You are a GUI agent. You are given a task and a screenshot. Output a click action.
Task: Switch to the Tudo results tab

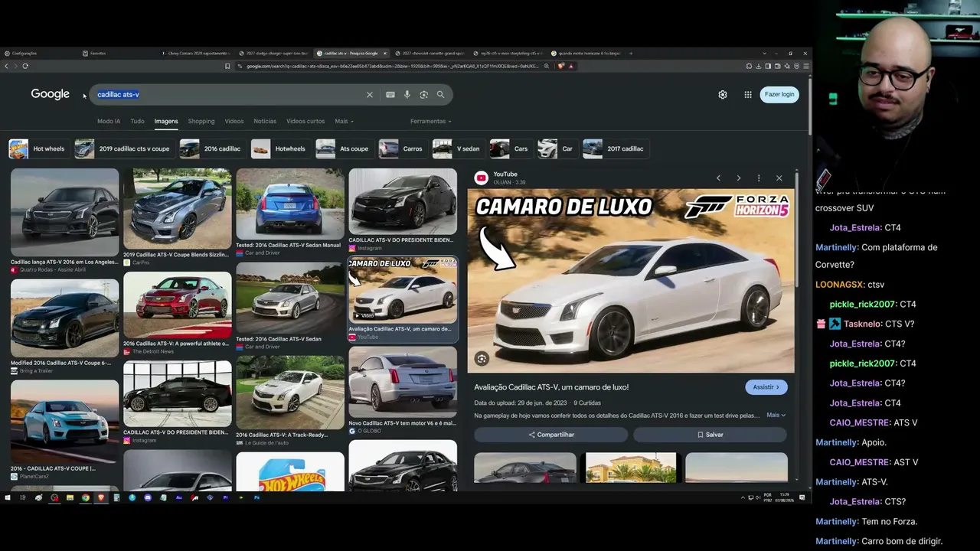pos(137,121)
